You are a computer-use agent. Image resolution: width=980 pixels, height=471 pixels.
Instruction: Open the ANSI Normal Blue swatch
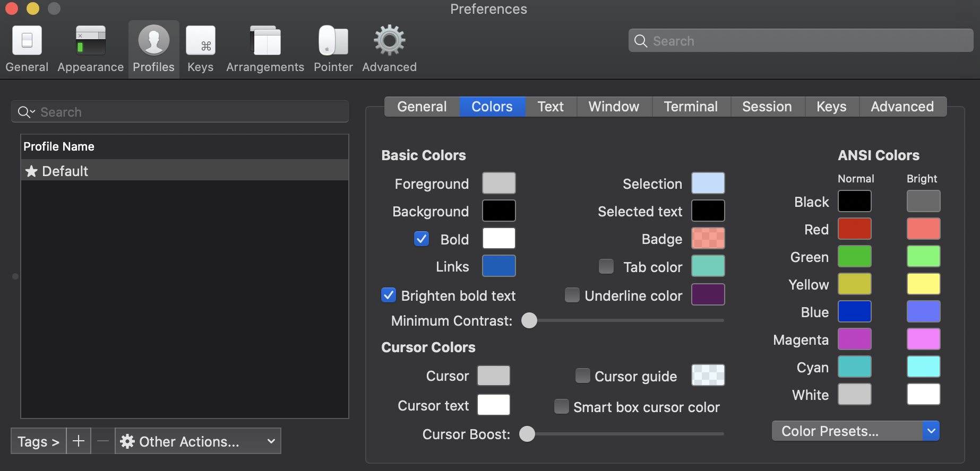[855, 311]
